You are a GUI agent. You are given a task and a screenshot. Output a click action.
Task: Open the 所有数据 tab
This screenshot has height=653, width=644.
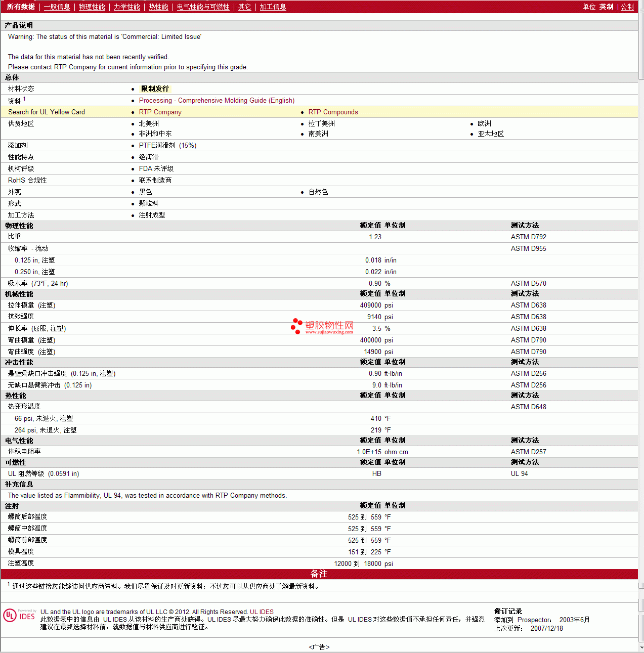pyautogui.click(x=21, y=7)
